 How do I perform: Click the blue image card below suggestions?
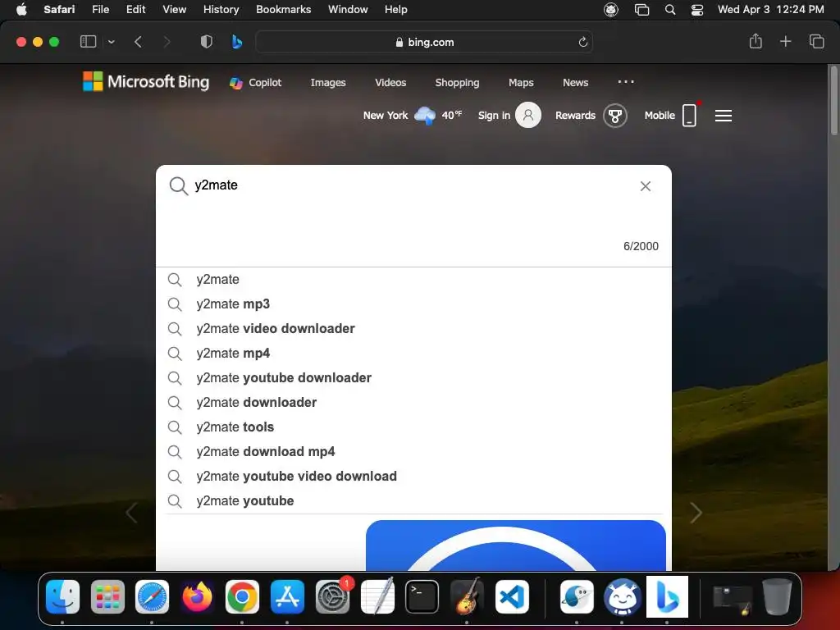tap(515, 545)
